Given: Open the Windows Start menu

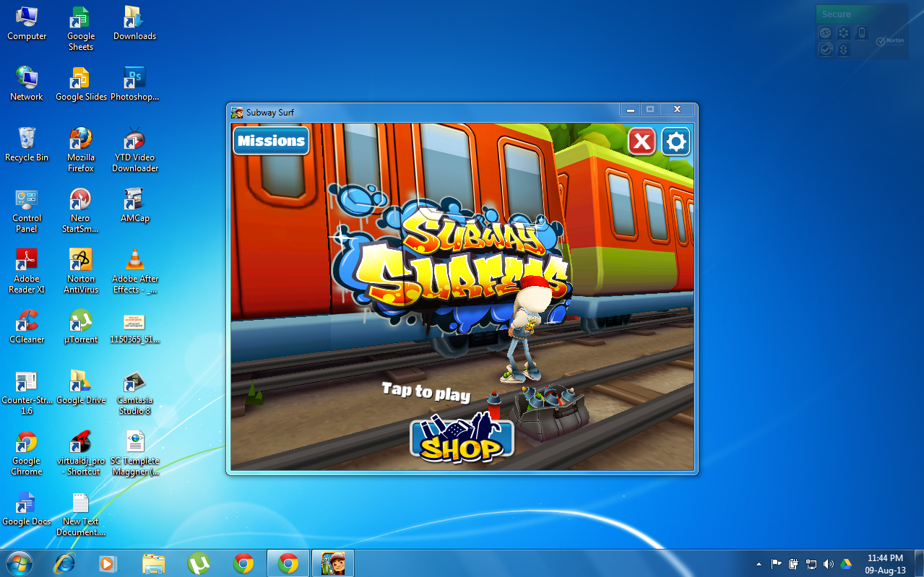Looking at the screenshot, I should coord(19,563).
